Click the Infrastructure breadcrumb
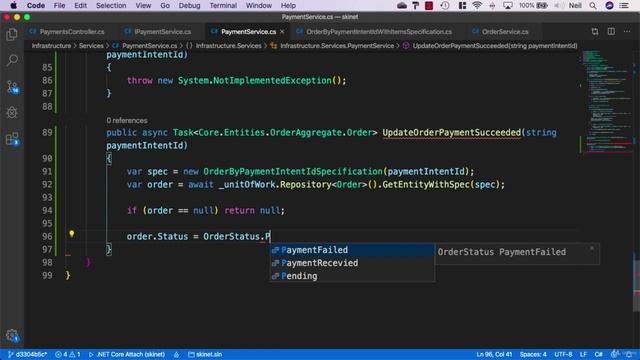 pyautogui.click(x=51, y=46)
